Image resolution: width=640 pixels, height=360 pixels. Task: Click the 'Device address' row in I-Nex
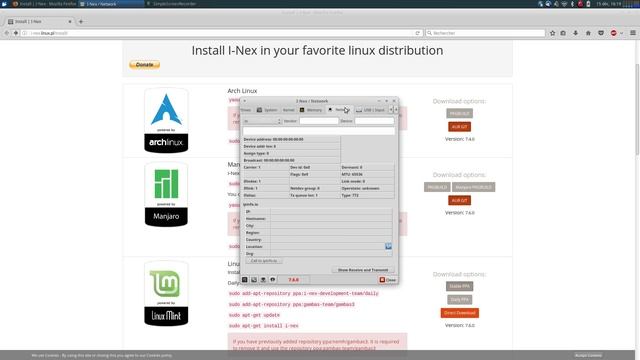[291, 139]
